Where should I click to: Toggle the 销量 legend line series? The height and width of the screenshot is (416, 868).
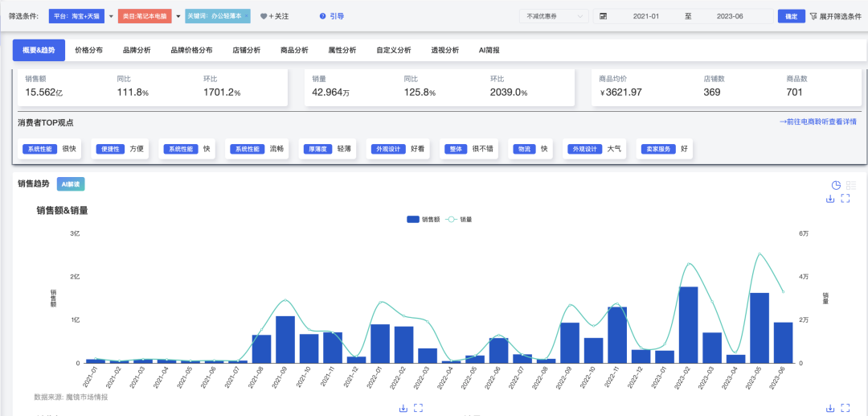(459, 220)
